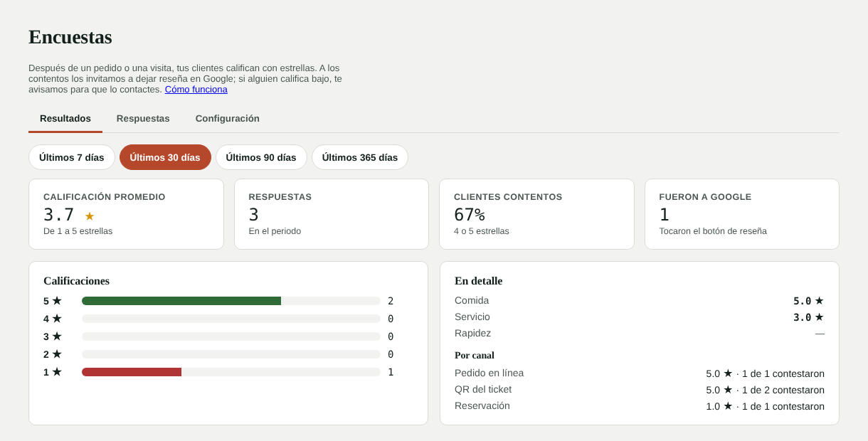This screenshot has height=441, width=868.
Task: Click the "Tocaron el botón de reseña" caption
Action: click(x=713, y=231)
